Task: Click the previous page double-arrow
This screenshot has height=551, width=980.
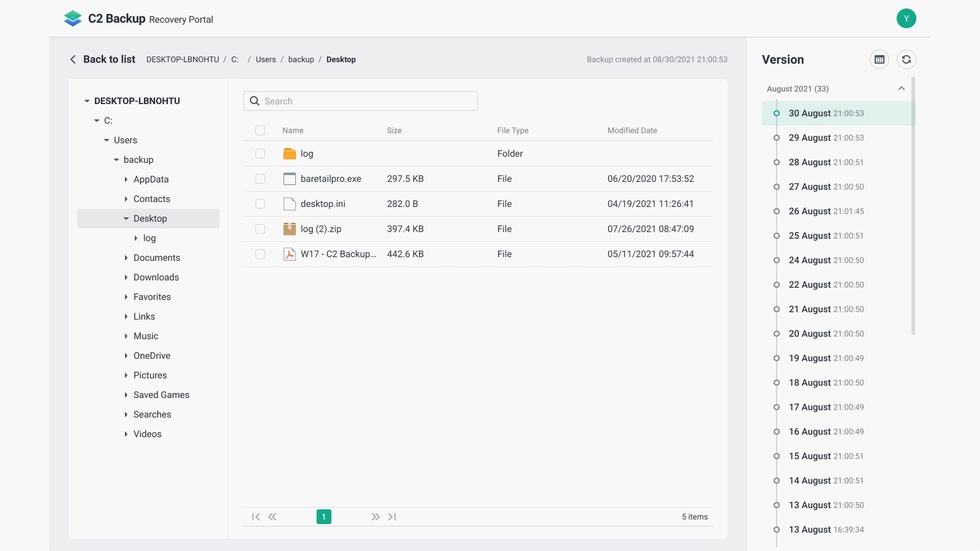Action: (x=273, y=517)
